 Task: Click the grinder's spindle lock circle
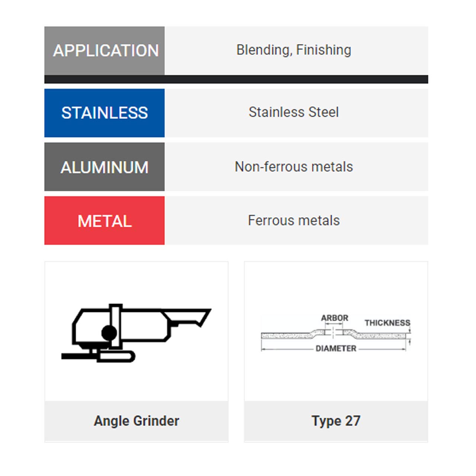pyautogui.click(x=109, y=333)
